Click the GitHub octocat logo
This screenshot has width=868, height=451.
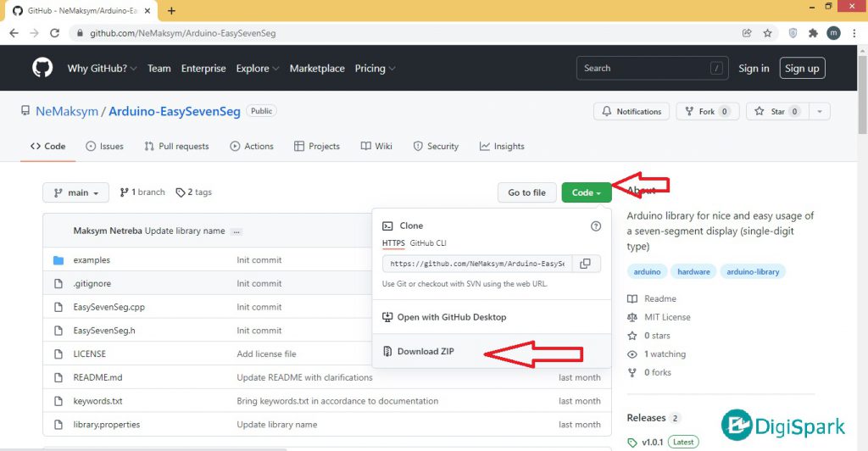click(42, 68)
